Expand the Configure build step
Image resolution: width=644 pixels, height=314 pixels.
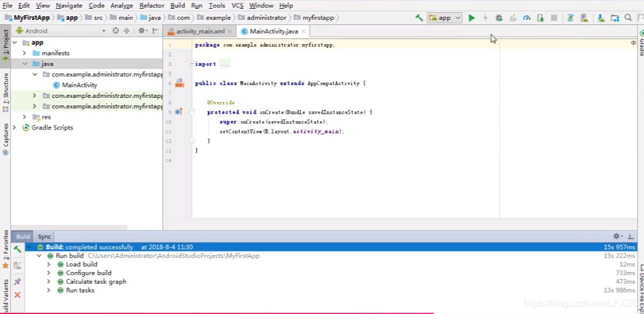48,273
